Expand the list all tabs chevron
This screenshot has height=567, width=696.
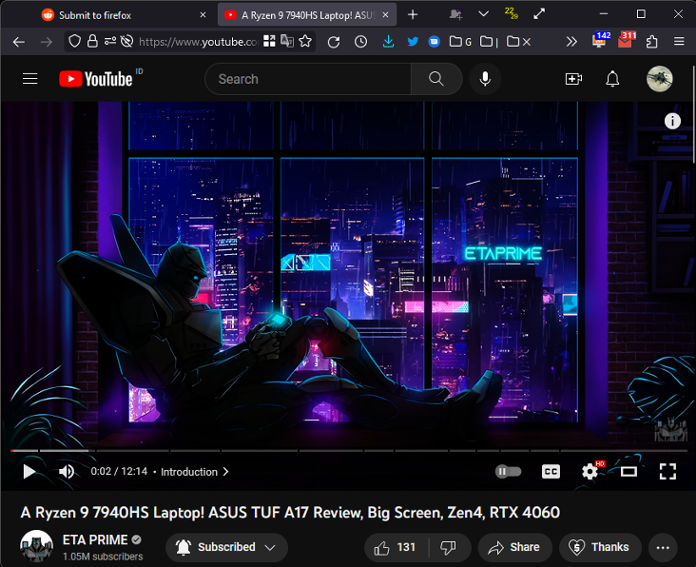click(484, 14)
